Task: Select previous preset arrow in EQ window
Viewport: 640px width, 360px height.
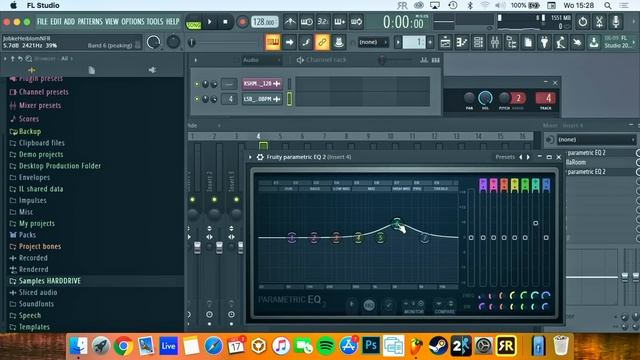Action: pos(520,157)
